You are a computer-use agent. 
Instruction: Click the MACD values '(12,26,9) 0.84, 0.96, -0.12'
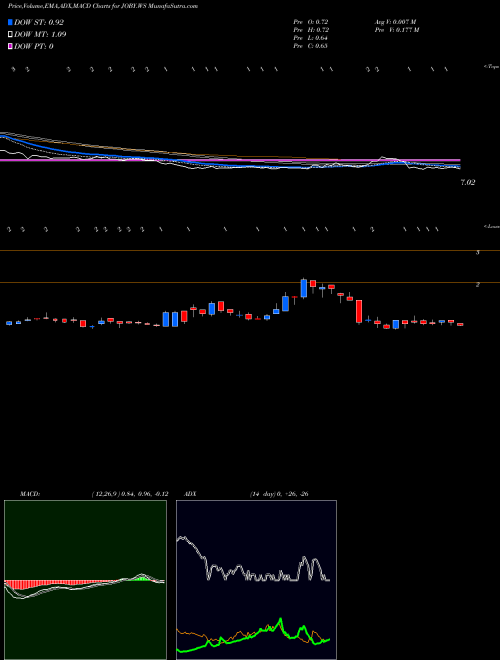click(x=130, y=494)
